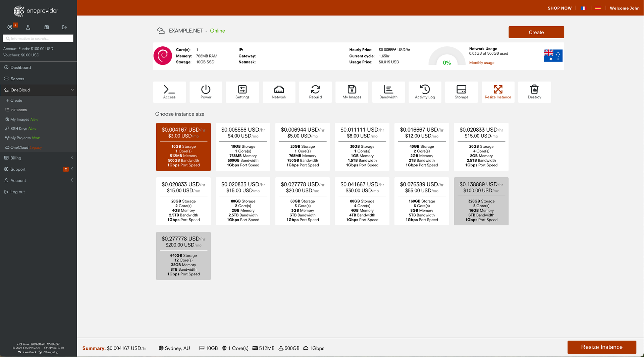Click the Activity Log icon

pyautogui.click(x=425, y=92)
